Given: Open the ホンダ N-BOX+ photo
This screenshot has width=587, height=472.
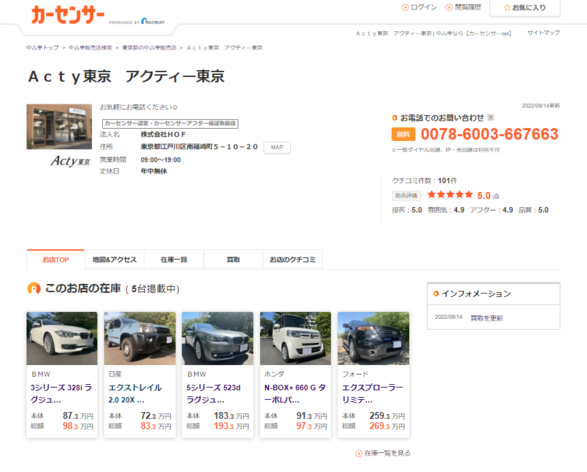Looking at the screenshot, I should click(295, 338).
